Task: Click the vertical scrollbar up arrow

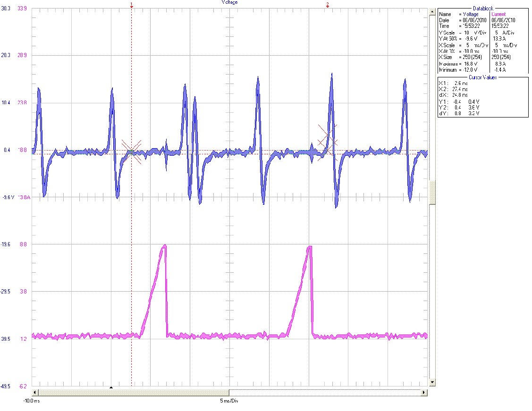Action: tap(432, 13)
